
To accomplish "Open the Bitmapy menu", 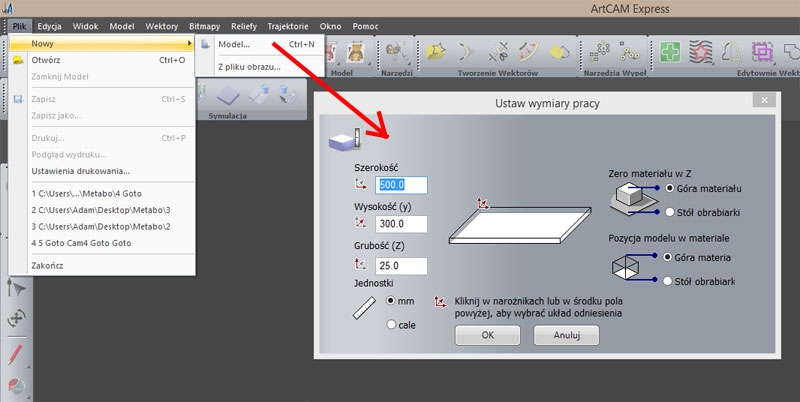I will [205, 27].
